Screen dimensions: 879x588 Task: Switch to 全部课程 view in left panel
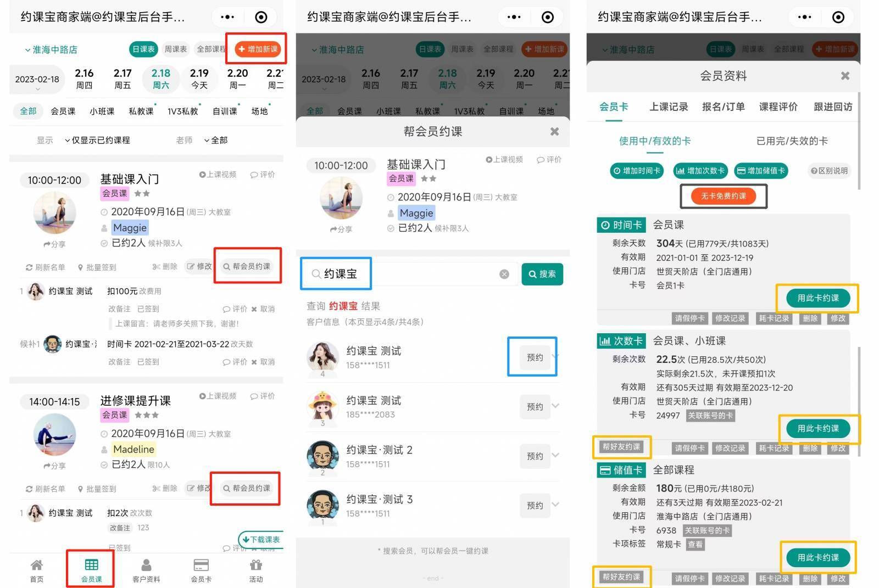click(x=211, y=49)
